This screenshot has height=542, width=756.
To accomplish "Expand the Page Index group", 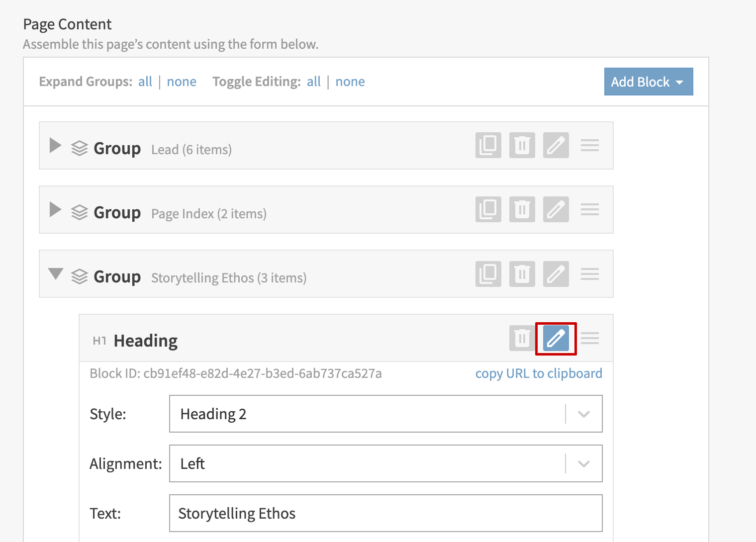I will [55, 210].
